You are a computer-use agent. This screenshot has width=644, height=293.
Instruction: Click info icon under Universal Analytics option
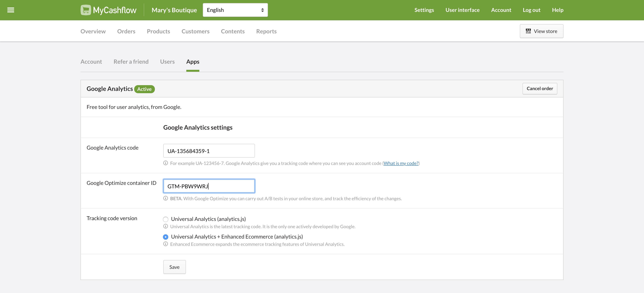pos(165,226)
